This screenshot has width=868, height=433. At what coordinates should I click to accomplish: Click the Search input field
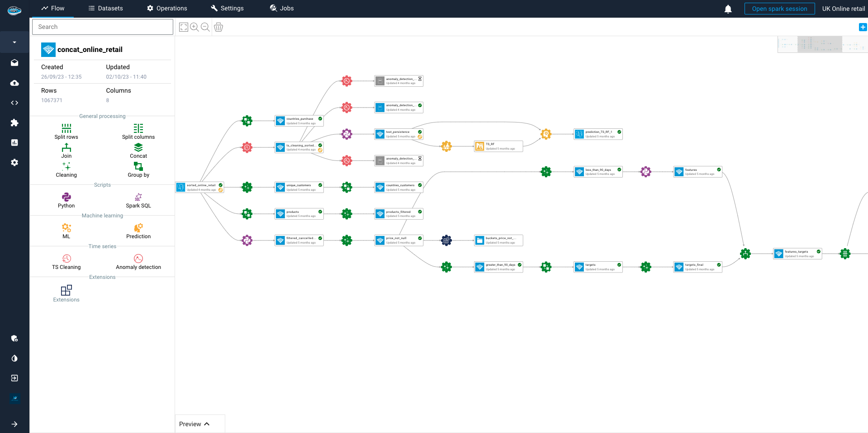coord(103,27)
